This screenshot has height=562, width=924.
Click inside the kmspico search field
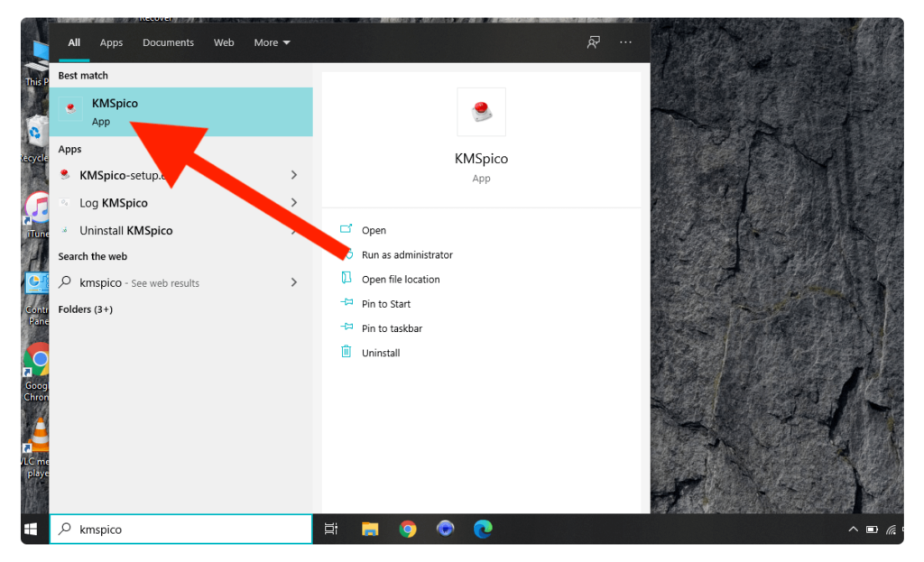click(180, 530)
